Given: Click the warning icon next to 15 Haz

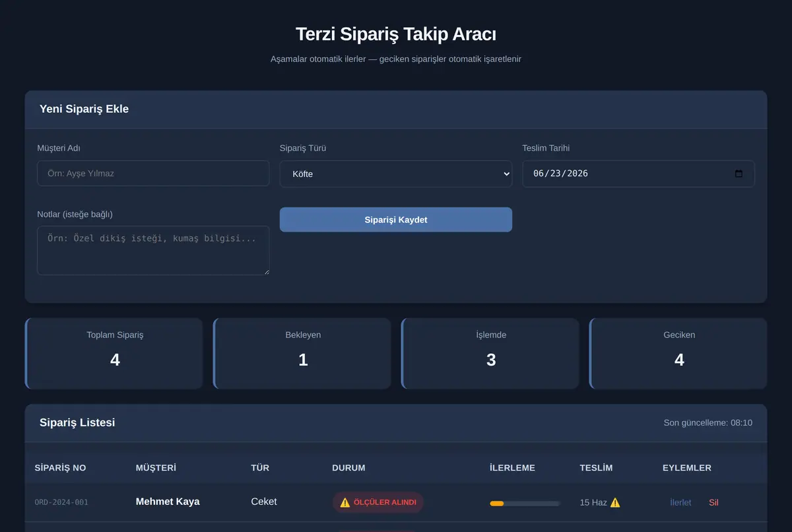Looking at the screenshot, I should point(615,502).
